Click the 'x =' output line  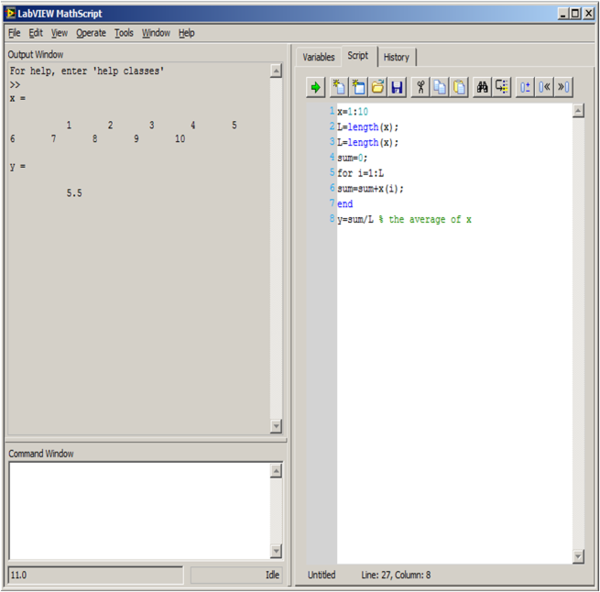click(18, 98)
